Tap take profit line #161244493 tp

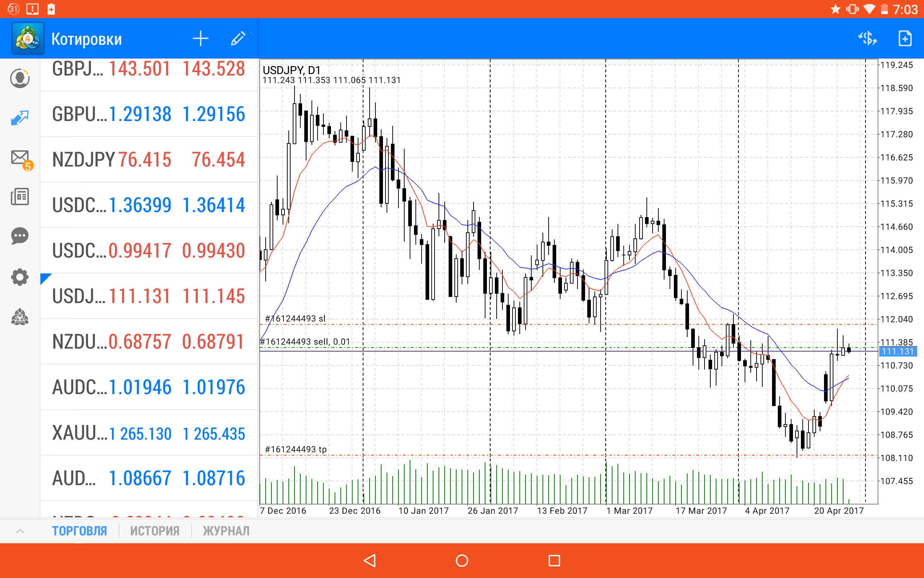296,449
